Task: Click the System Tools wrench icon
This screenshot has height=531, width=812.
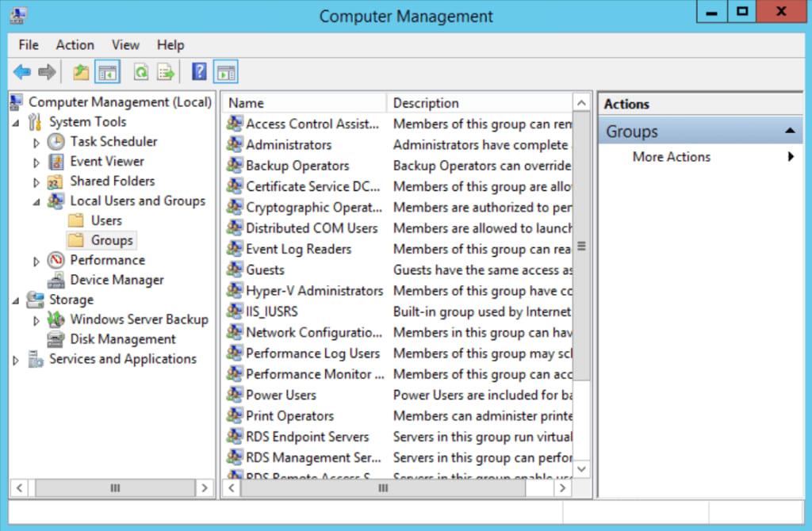Action: [35, 121]
